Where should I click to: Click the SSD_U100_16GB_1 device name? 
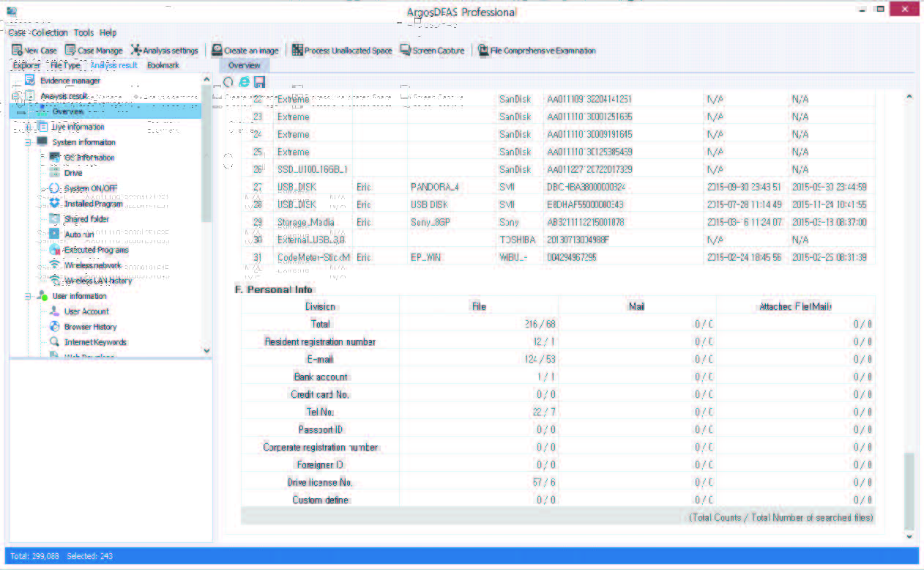312,169
